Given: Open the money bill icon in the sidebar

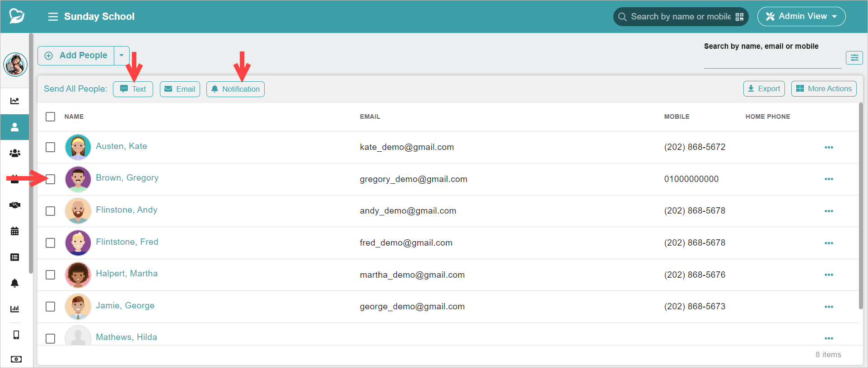Looking at the screenshot, I should 16,359.
